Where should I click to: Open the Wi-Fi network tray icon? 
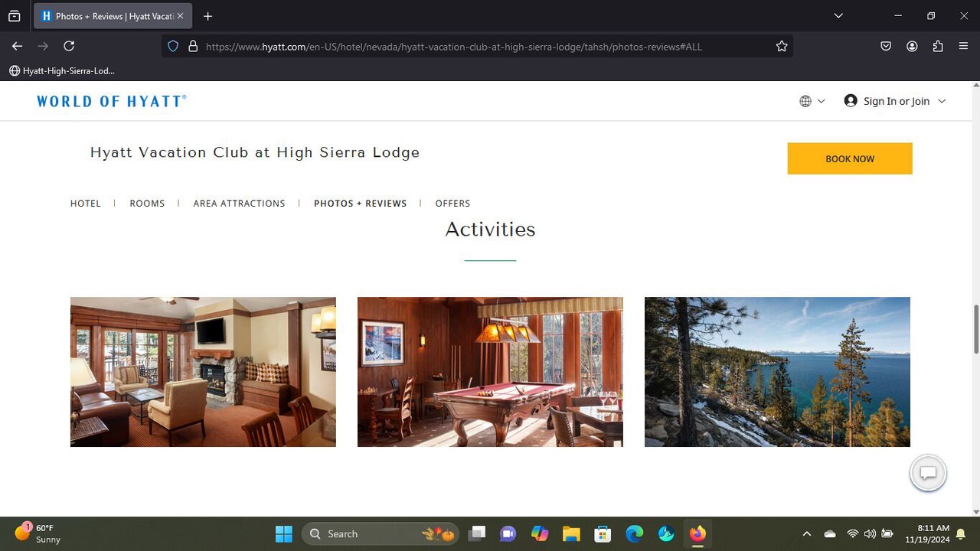click(852, 533)
